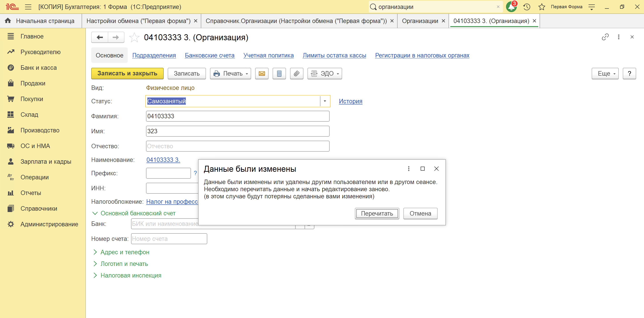
Task: Open Подразделения link tab
Action: point(154,55)
